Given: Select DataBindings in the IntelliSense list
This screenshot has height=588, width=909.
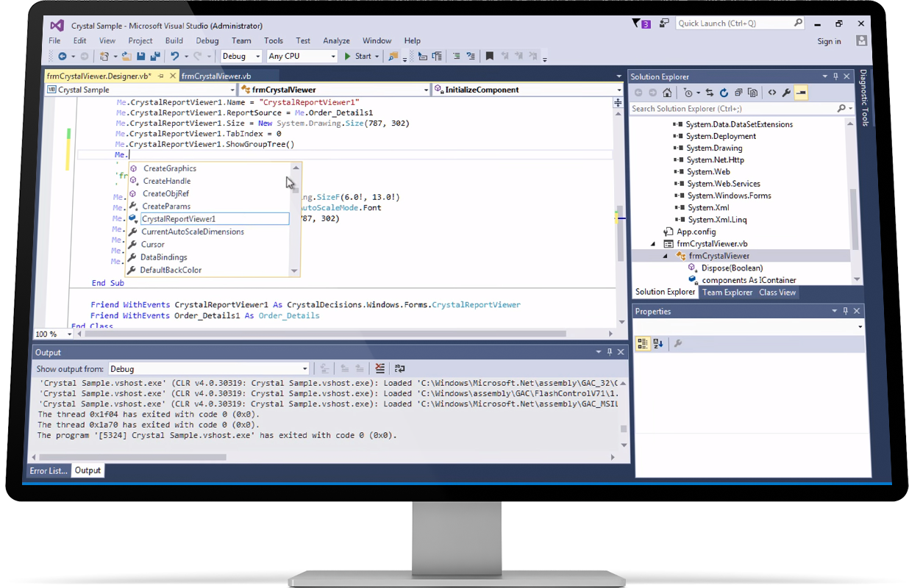Looking at the screenshot, I should coord(163,257).
